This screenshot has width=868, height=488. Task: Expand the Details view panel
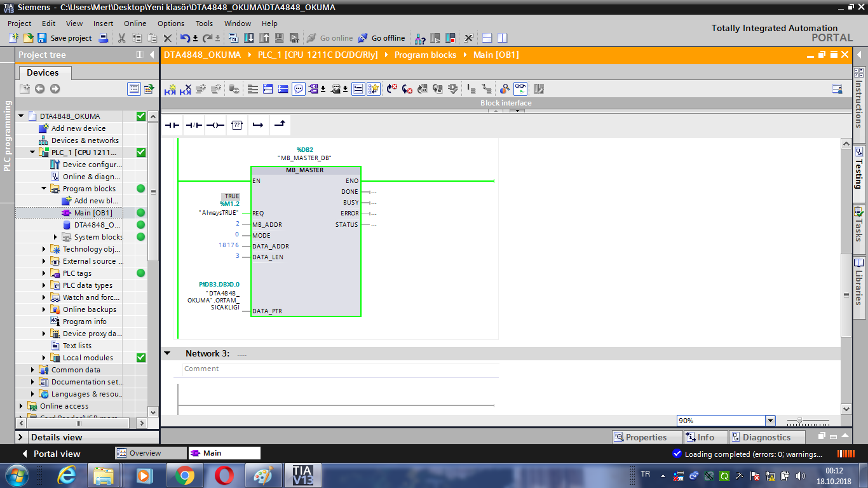(21, 437)
